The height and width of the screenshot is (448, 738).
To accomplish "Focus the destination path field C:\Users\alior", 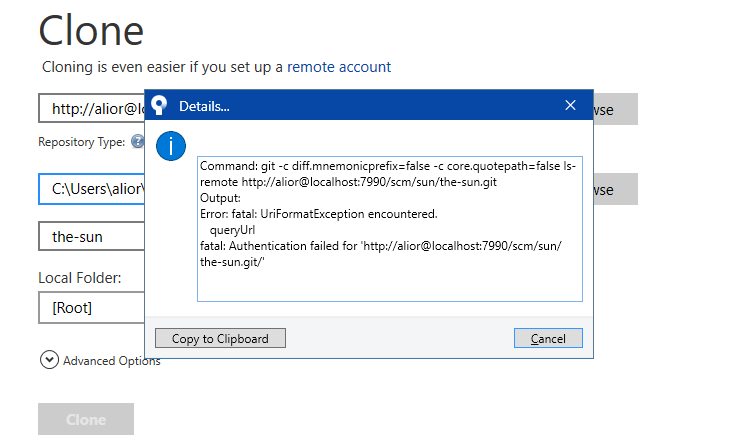I will coord(92,189).
